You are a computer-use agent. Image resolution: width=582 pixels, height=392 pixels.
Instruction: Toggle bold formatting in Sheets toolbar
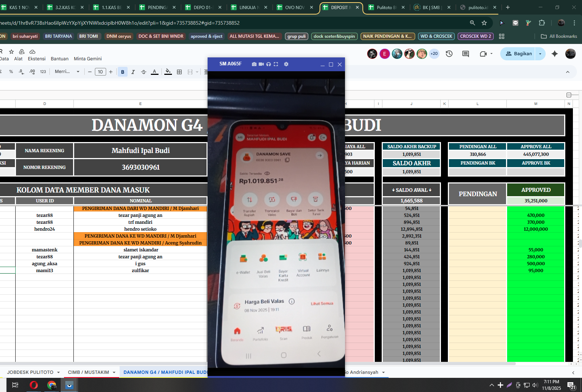point(123,72)
